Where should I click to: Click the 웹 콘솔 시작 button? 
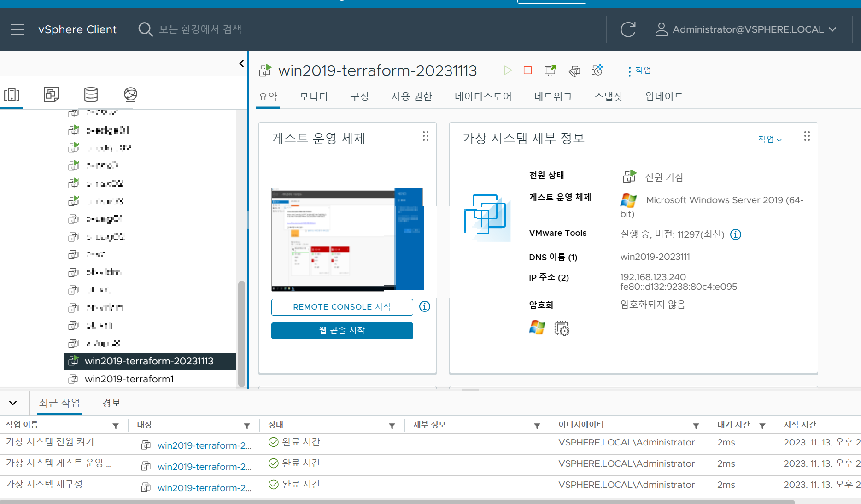[x=342, y=330]
